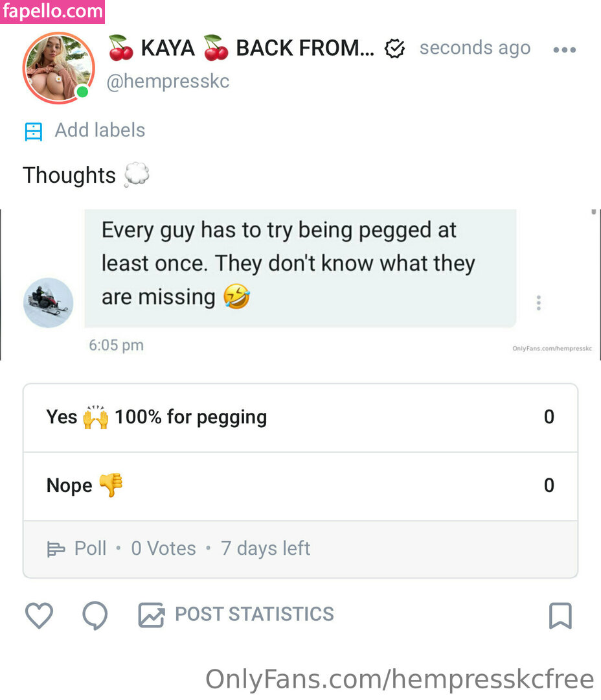Click the "Add labels" text
This screenshot has height=700, width=601.
click(100, 130)
